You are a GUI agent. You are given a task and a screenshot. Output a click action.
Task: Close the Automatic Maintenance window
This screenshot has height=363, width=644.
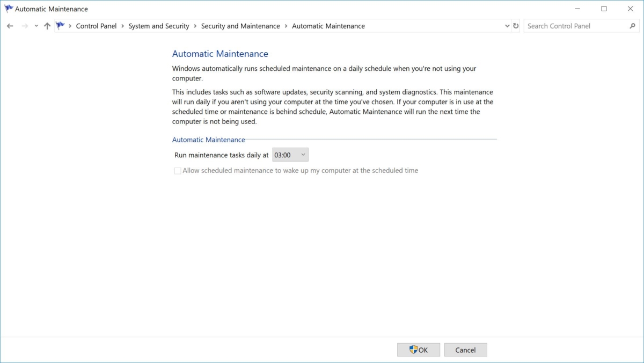[x=630, y=9]
